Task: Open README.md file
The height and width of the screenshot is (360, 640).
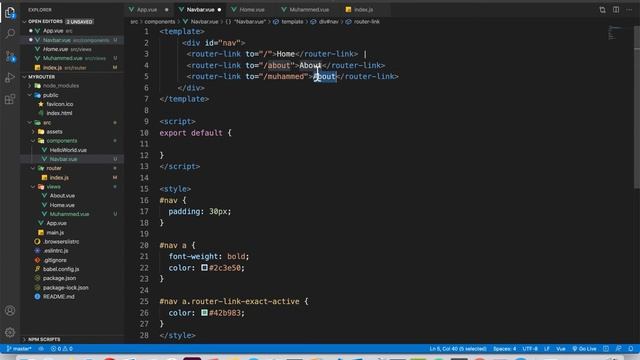Action: click(58, 296)
